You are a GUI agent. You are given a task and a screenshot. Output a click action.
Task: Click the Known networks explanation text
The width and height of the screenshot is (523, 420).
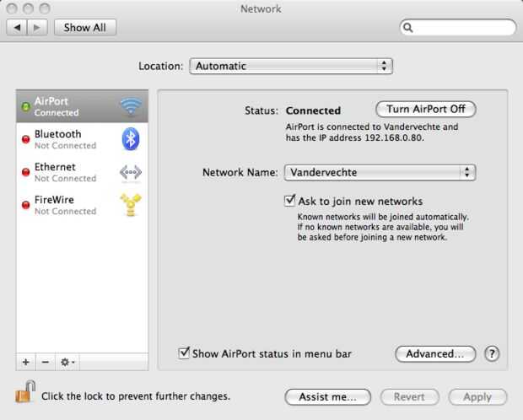383,227
